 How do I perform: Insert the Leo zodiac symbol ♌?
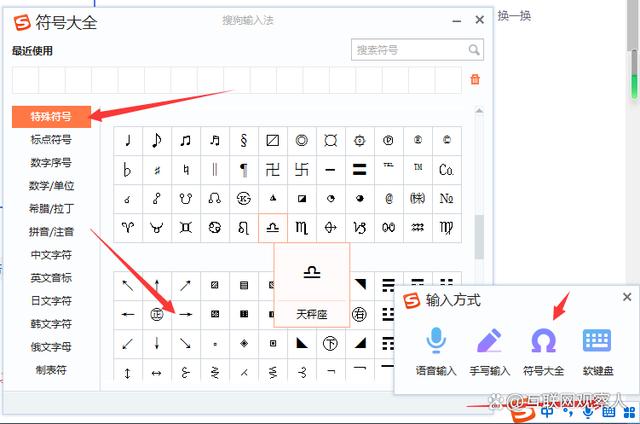244,228
